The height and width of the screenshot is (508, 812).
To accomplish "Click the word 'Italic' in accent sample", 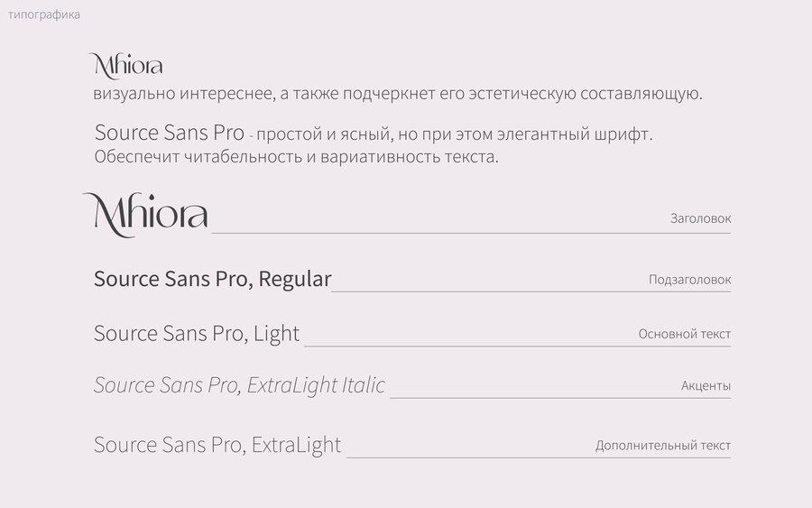I will tap(364, 385).
